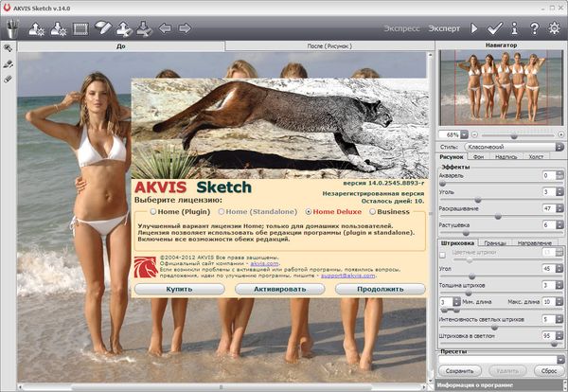Click the Продолжить button

coord(380,289)
